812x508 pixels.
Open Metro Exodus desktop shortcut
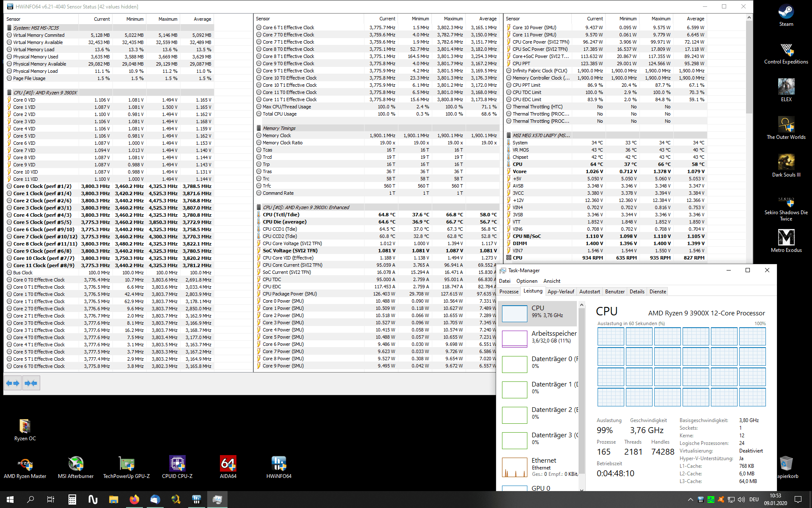coord(786,241)
